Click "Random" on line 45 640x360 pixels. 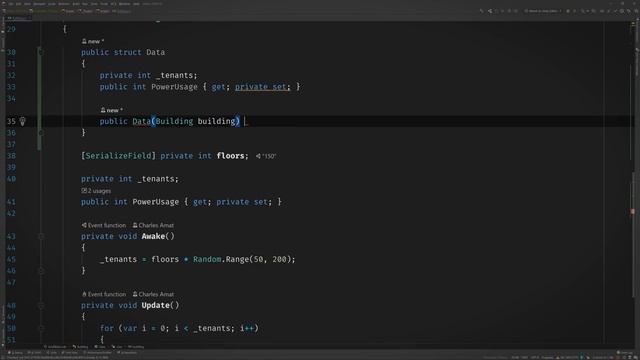207,260
